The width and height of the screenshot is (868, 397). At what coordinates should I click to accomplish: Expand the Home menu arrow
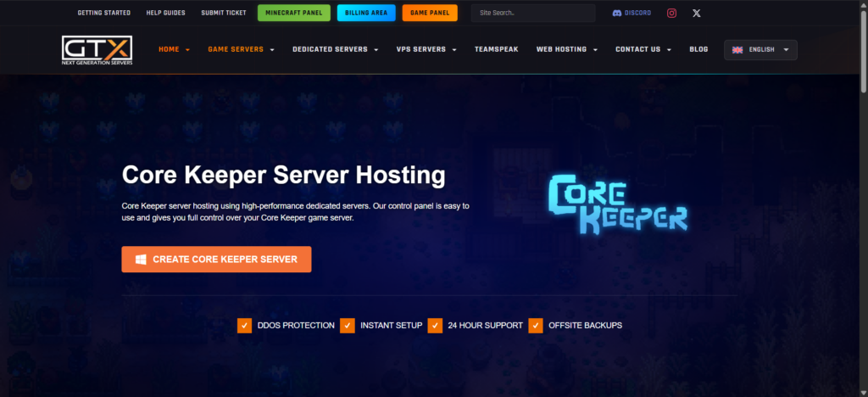point(187,50)
